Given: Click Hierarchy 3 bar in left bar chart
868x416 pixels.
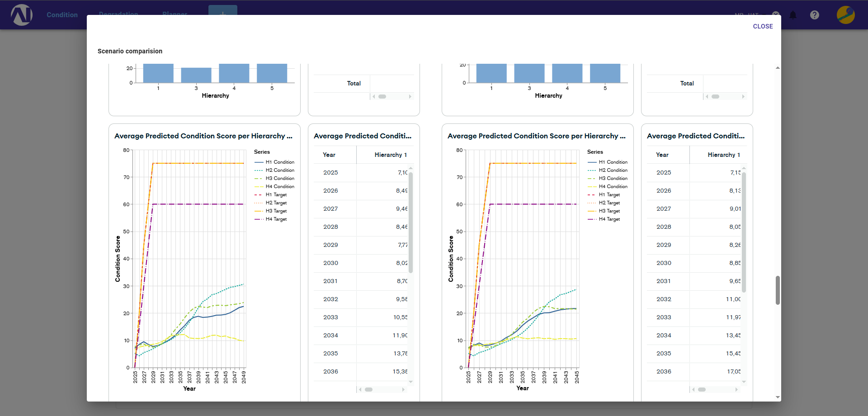Looking at the screenshot, I should pos(196,75).
